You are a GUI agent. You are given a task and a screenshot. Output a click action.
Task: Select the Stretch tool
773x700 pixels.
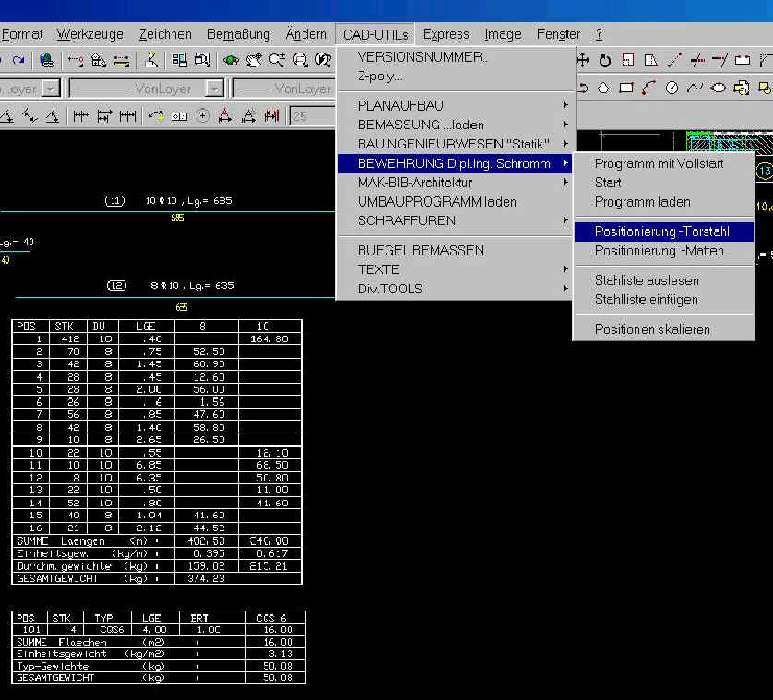tap(650, 61)
